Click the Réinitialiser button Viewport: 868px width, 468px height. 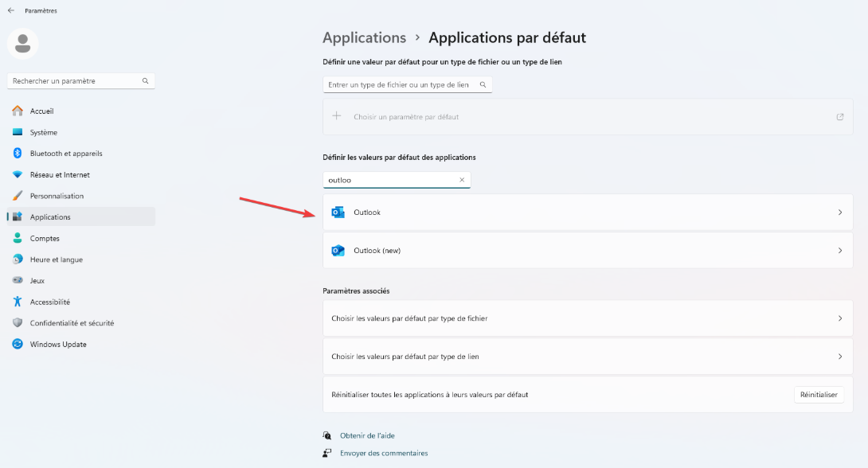pyautogui.click(x=819, y=395)
